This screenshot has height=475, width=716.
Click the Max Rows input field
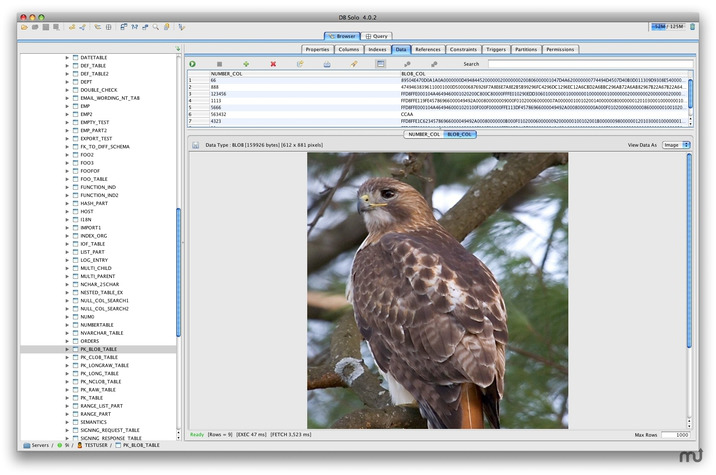tap(675, 435)
